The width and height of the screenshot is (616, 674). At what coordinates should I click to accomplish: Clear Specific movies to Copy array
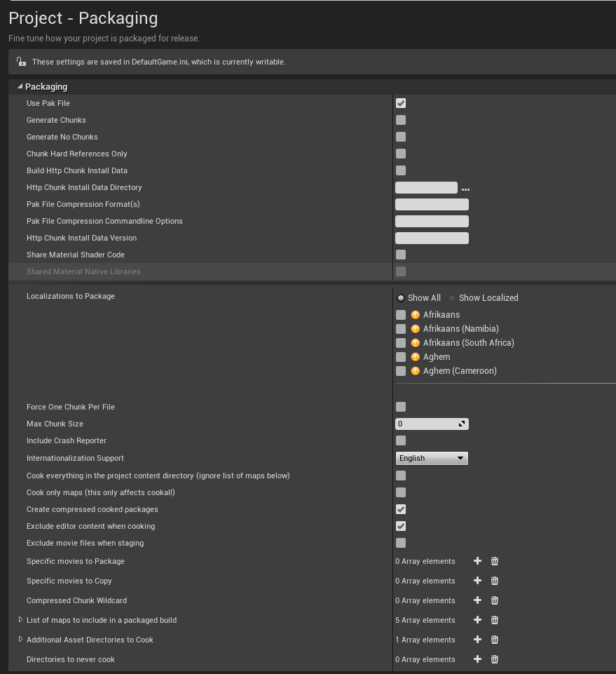[x=495, y=581]
